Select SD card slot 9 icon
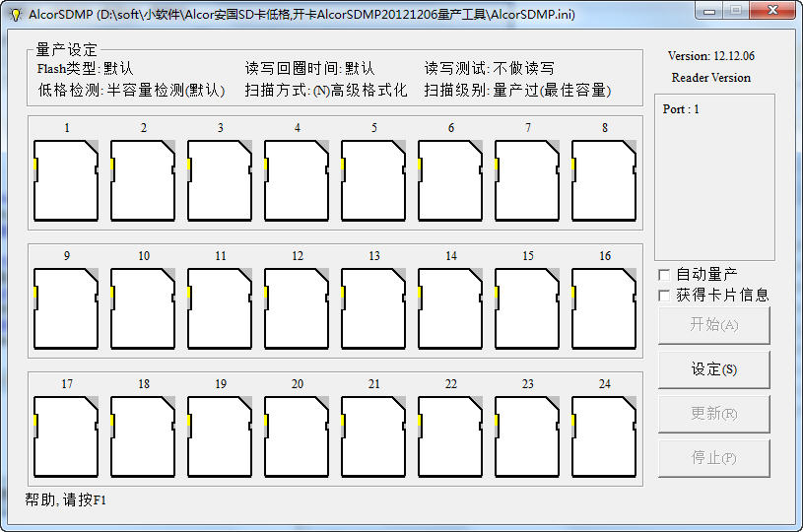Image resolution: width=803 pixels, height=532 pixels. pyautogui.click(x=66, y=308)
